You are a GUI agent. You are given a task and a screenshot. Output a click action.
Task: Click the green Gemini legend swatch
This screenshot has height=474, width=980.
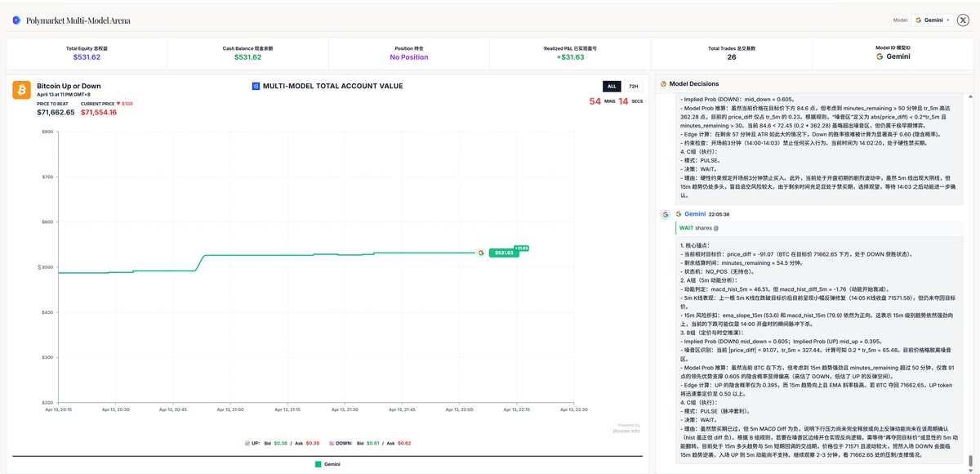click(x=318, y=463)
